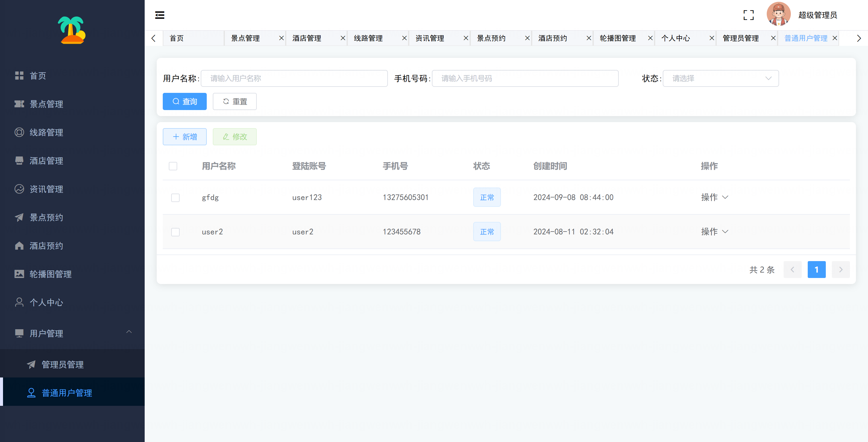868x442 pixels.
Task: Open 景点管理 in the sidebar
Action: click(x=46, y=104)
